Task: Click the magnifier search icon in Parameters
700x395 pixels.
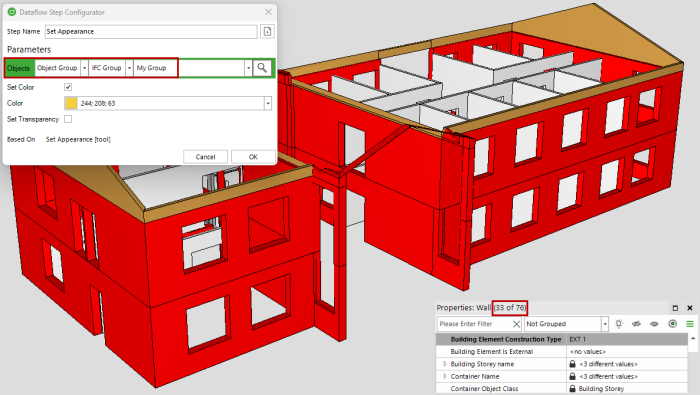Action: (x=262, y=68)
